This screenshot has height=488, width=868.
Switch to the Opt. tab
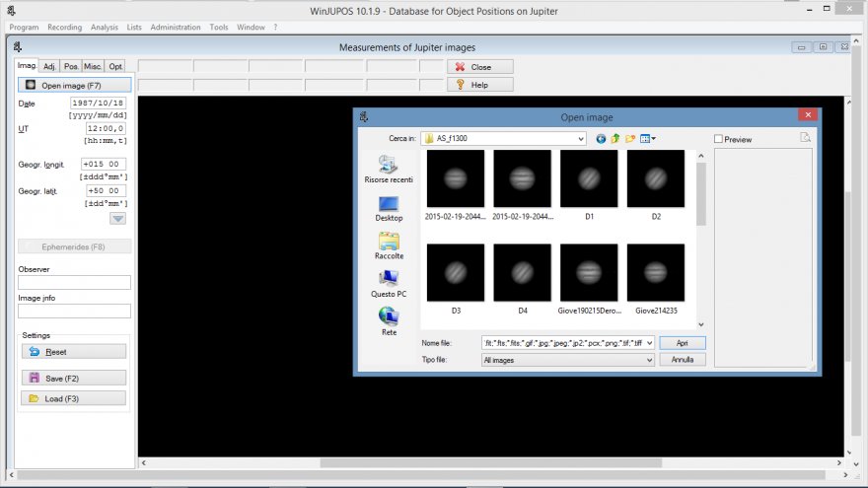(x=115, y=66)
